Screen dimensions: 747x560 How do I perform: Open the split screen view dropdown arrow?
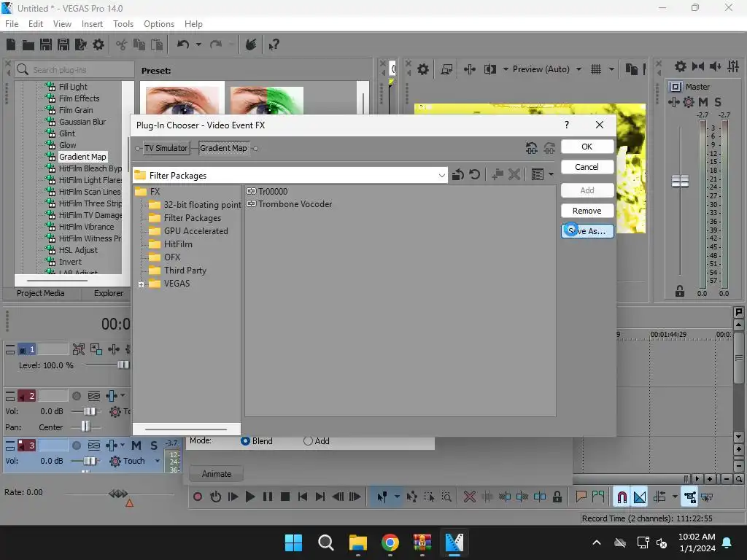[506, 69]
